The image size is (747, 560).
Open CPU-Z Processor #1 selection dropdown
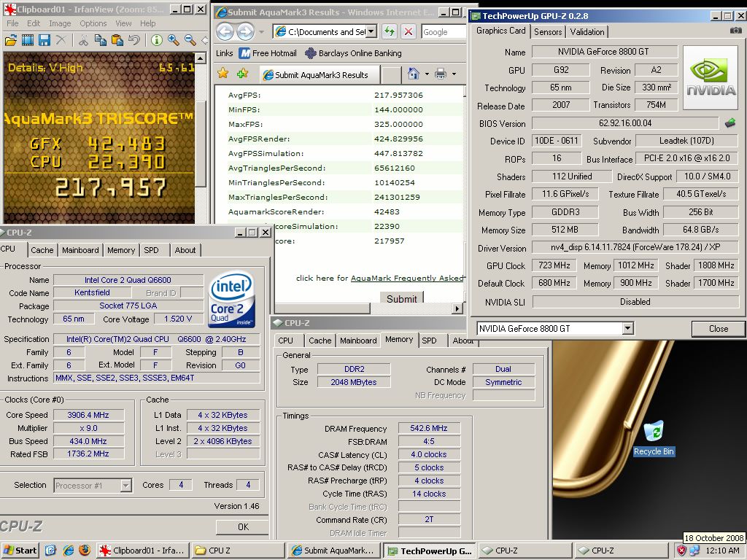point(125,485)
